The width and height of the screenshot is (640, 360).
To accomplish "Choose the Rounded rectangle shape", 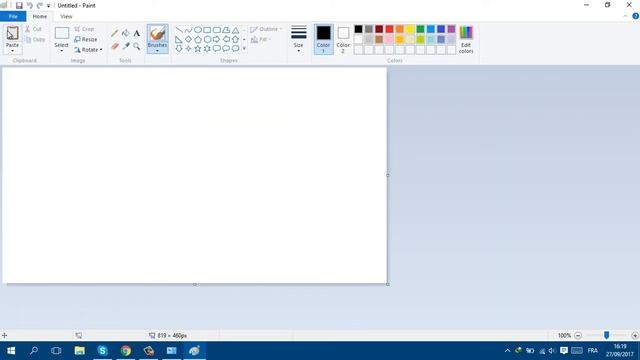I will point(216,30).
